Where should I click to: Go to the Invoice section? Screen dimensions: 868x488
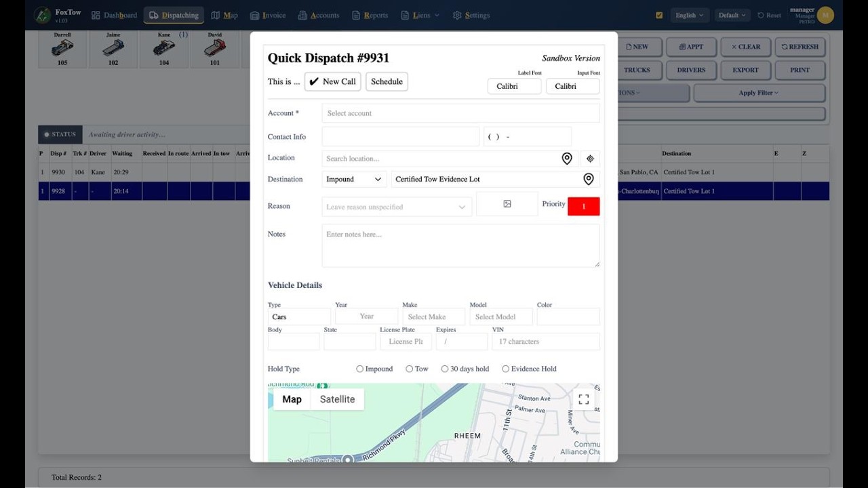click(x=268, y=15)
